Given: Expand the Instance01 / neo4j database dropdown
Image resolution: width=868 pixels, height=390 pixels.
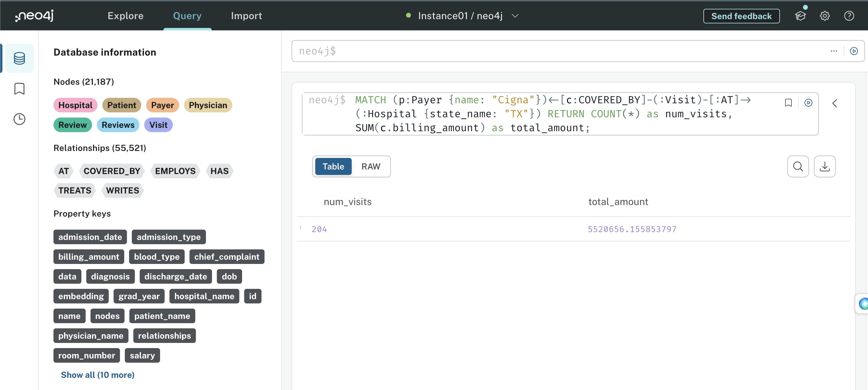Looking at the screenshot, I should pos(515,16).
